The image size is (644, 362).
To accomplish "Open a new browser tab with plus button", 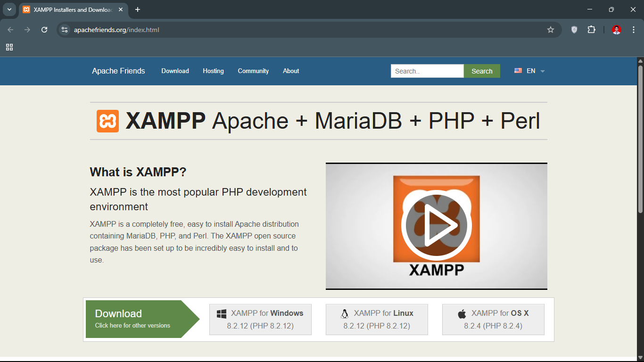I will pos(138,9).
